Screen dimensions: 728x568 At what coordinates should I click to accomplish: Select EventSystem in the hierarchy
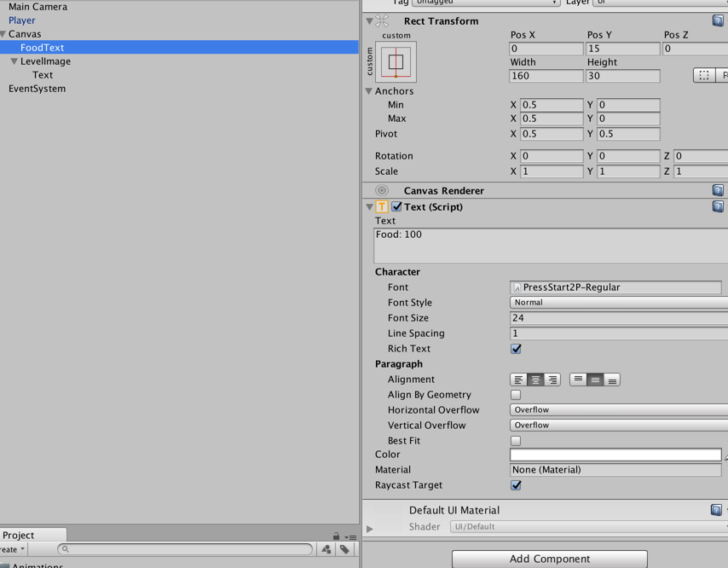pos(37,89)
